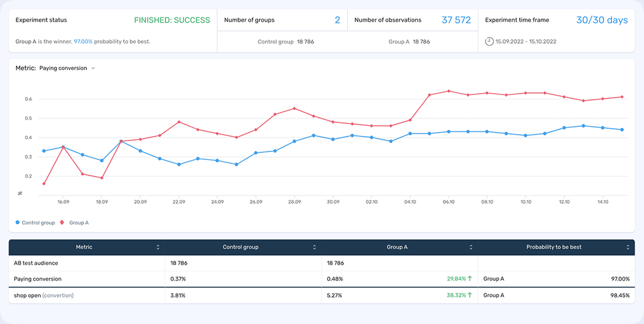Toggle Group A legend item
644x324 pixels.
[75, 223]
